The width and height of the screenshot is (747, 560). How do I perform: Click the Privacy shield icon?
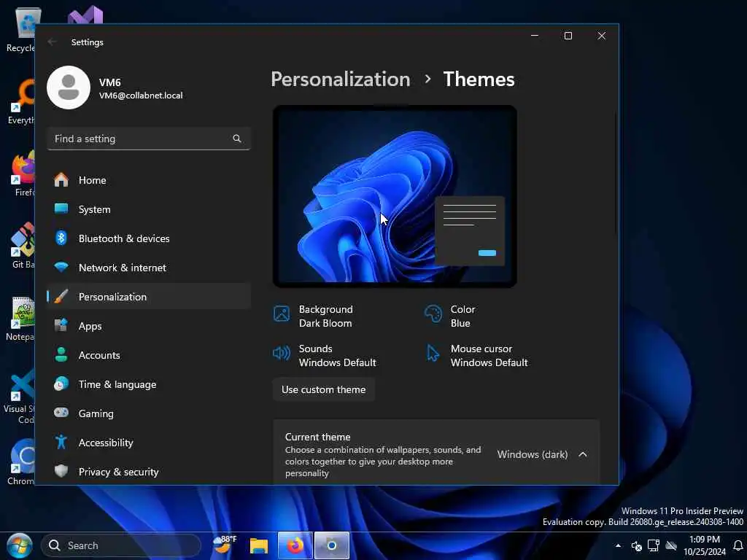coord(61,471)
